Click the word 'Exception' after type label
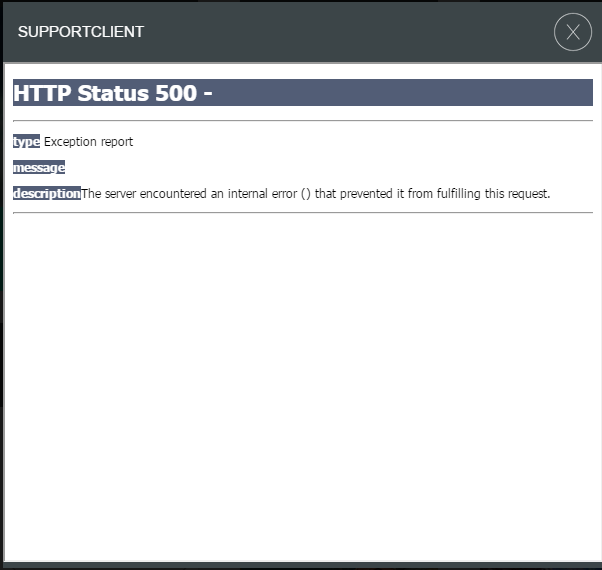Image resolution: width=602 pixels, height=570 pixels. [x=70, y=142]
